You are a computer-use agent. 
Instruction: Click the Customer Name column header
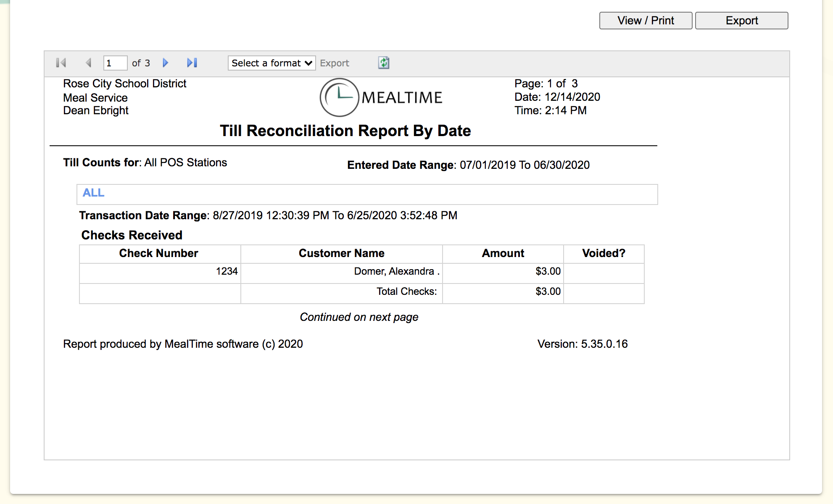[x=341, y=253]
